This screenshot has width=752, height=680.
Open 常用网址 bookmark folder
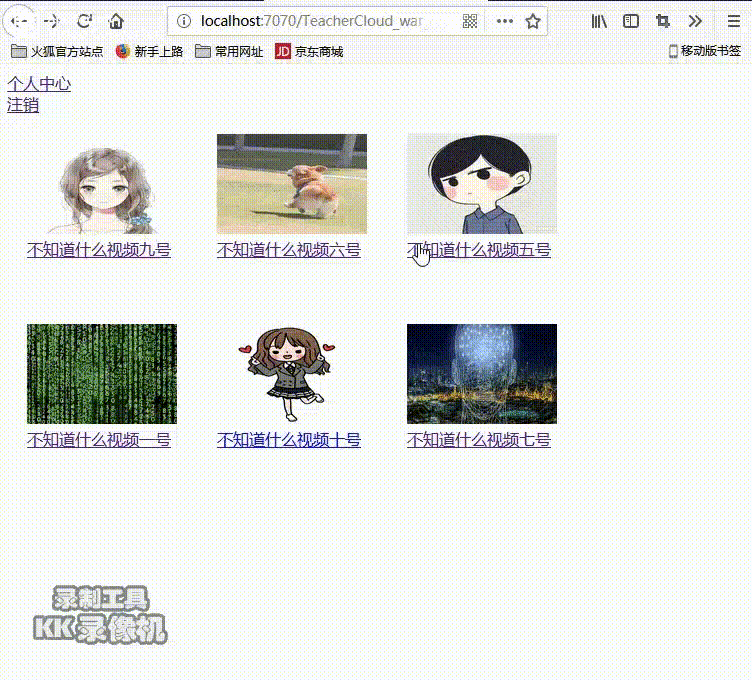point(229,51)
